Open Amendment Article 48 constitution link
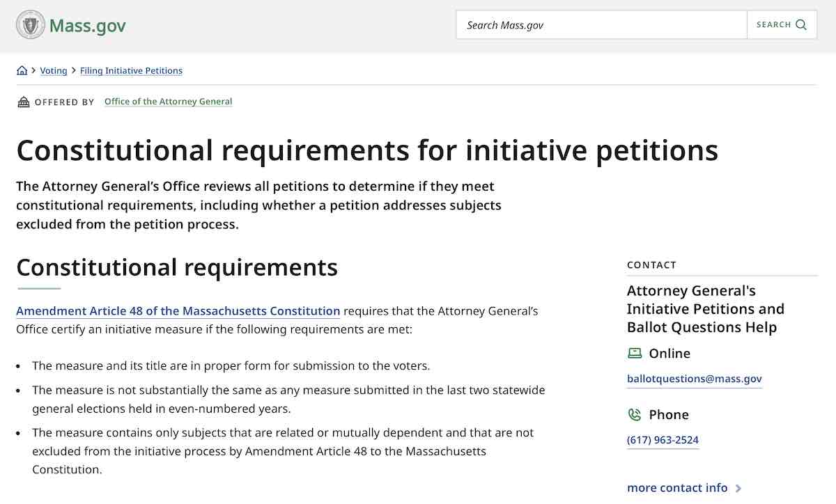Screen dimensions: 836x504 point(178,311)
